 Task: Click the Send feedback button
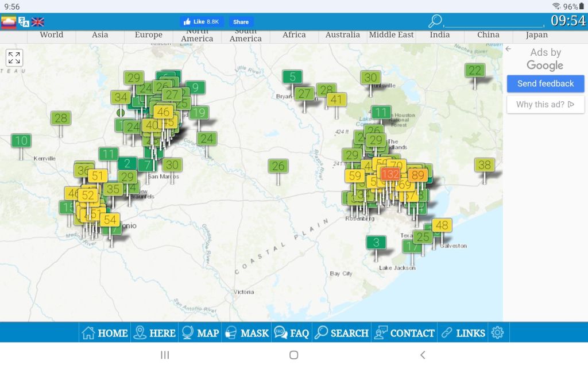(545, 83)
